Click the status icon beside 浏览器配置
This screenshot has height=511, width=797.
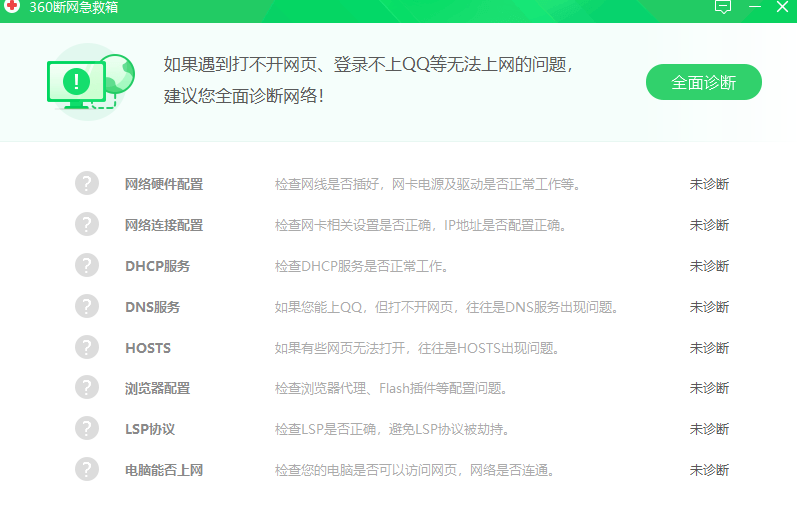87,388
